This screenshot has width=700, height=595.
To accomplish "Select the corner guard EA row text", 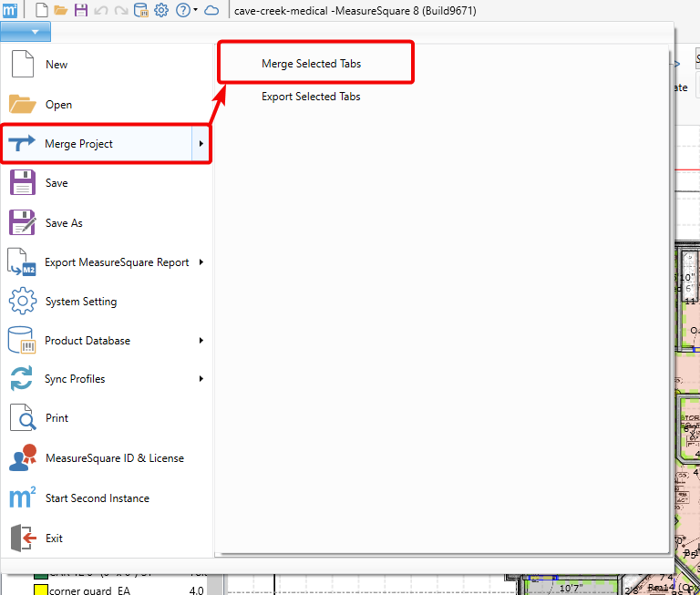I will (x=89, y=590).
